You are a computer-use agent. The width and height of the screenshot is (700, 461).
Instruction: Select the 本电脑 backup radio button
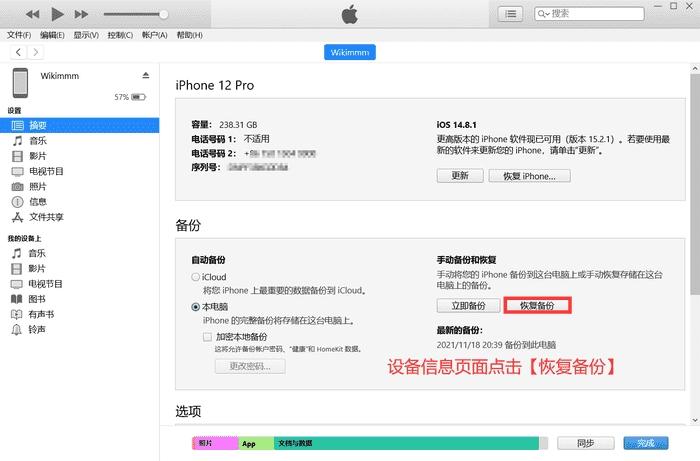pyautogui.click(x=196, y=307)
